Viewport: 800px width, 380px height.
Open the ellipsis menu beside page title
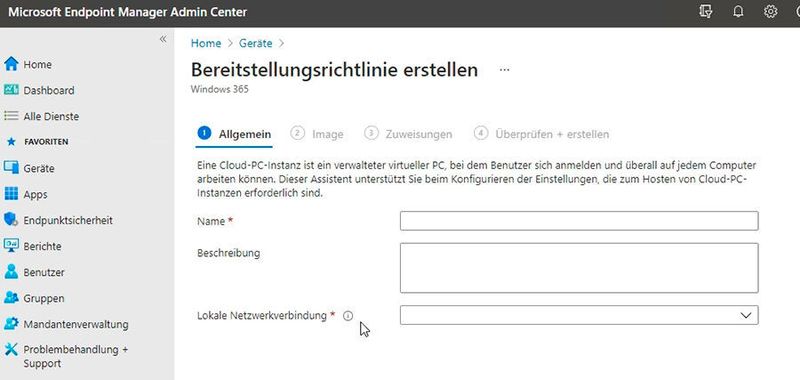point(505,70)
